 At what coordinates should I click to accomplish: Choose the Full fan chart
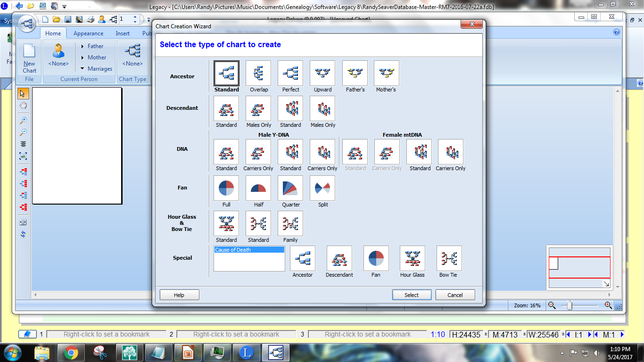[x=226, y=188]
